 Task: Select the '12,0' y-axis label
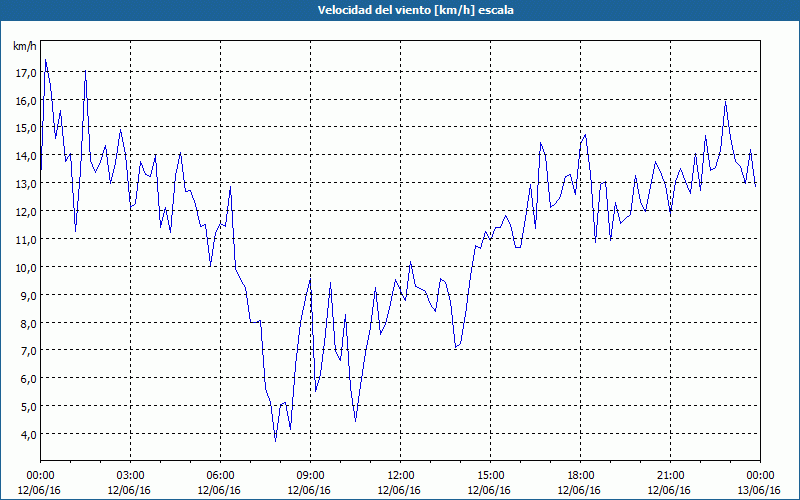click(x=26, y=212)
